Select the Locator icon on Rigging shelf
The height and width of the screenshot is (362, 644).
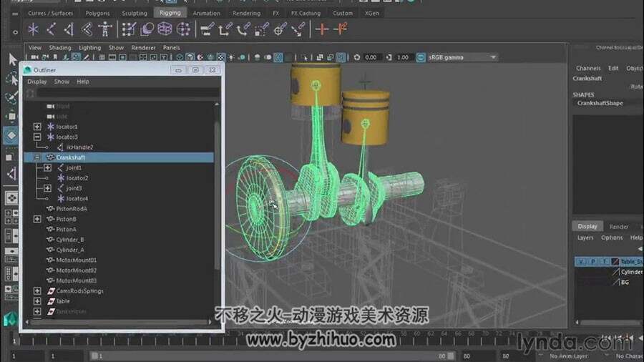pos(33,29)
